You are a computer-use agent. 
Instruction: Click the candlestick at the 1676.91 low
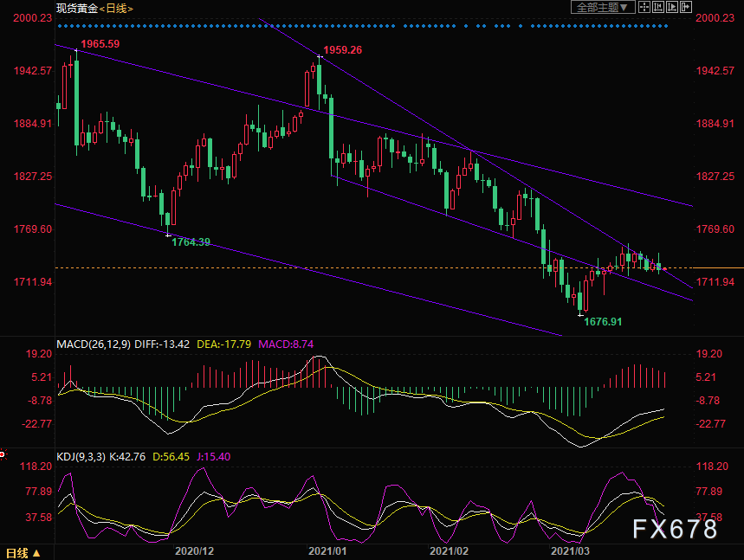579,299
